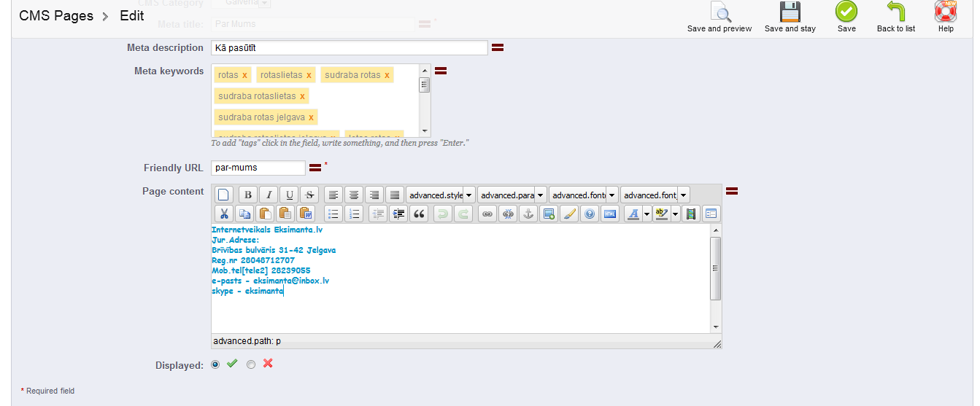Click into the Friendly URL field

pos(258,168)
